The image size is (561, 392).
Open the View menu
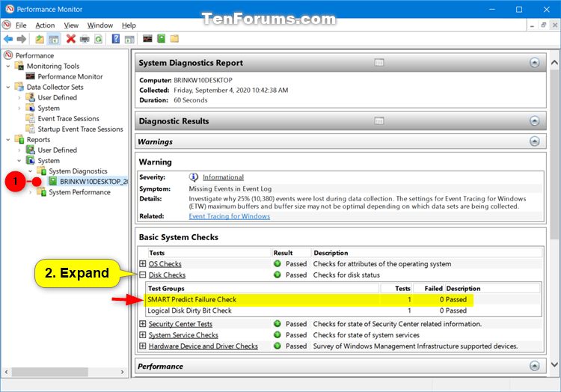tap(71, 25)
